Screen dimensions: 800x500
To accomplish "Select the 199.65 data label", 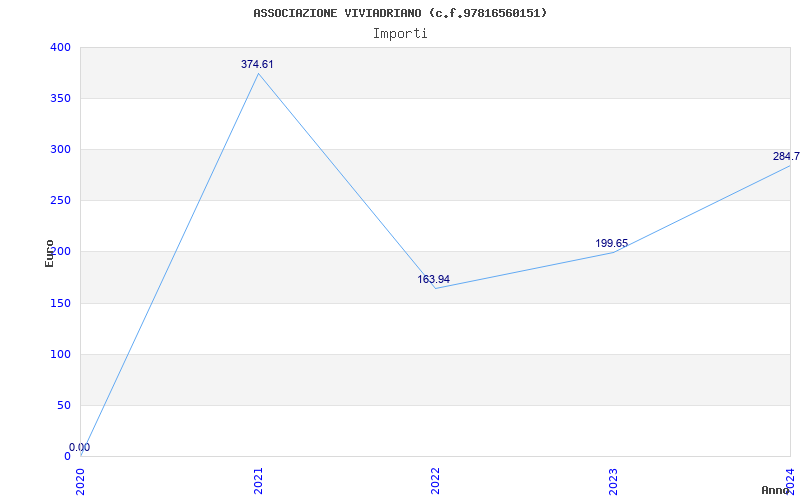I will pyautogui.click(x=611, y=243).
